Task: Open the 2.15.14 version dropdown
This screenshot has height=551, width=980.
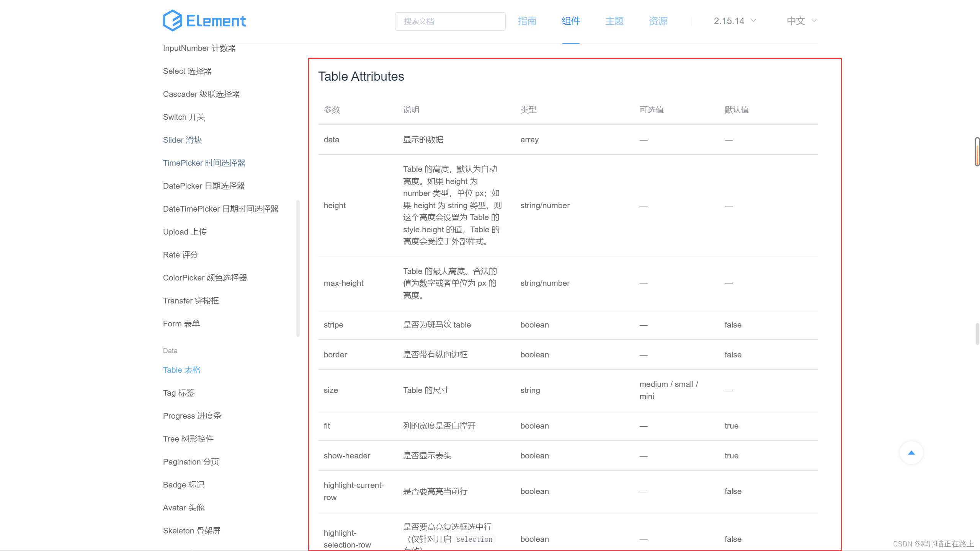Action: (735, 21)
